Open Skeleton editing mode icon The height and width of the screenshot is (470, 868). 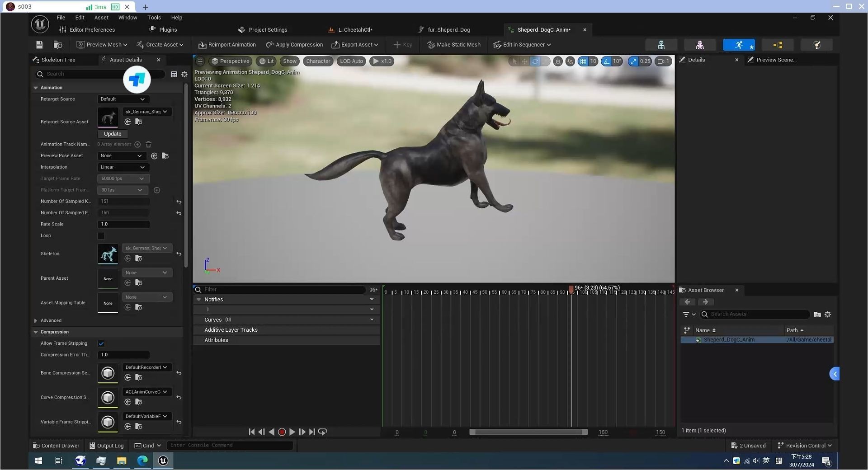661,45
